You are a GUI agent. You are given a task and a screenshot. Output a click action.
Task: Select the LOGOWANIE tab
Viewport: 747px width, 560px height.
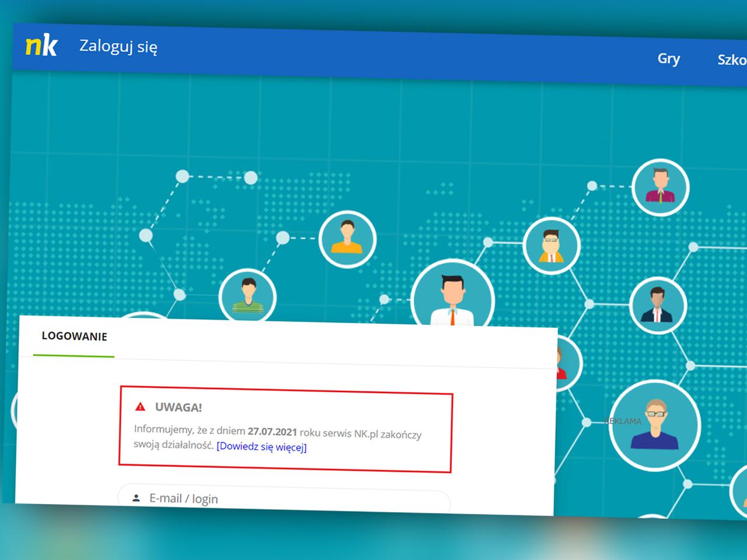[74, 336]
